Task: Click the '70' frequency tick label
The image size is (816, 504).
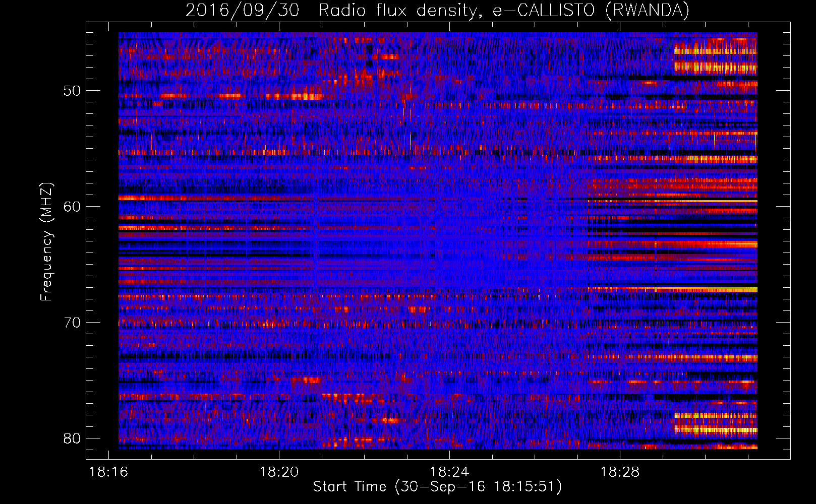Action: point(72,323)
